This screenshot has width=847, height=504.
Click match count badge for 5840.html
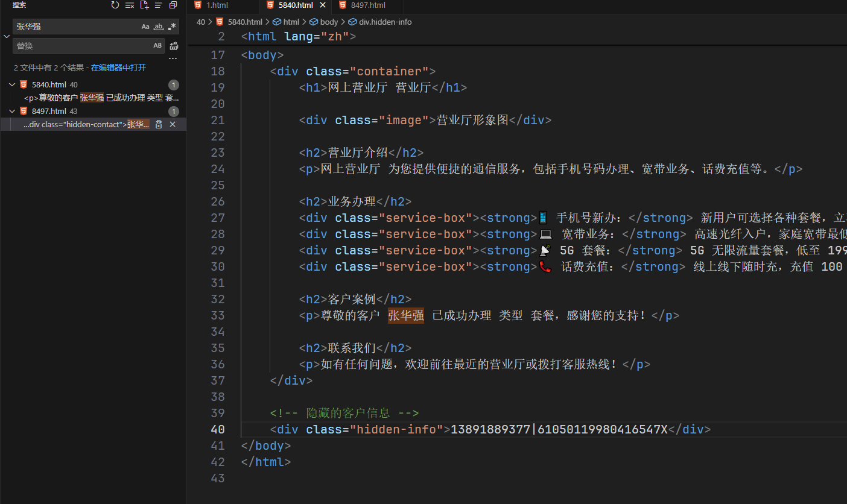[173, 85]
